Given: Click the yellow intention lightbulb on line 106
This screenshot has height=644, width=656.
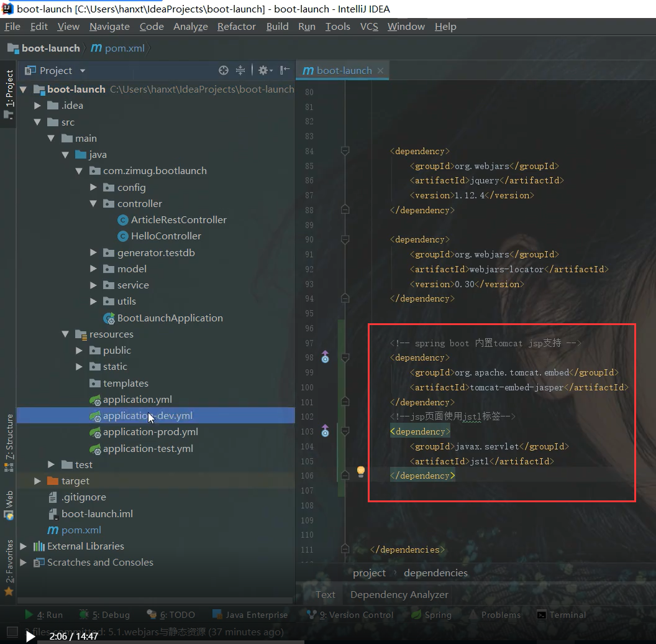Looking at the screenshot, I should click(361, 471).
